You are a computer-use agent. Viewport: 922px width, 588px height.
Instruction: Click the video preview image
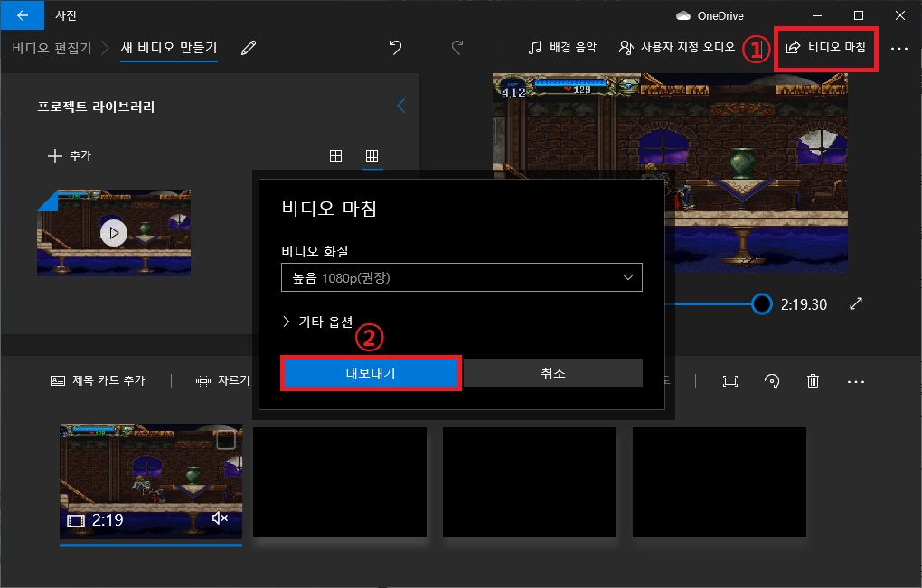point(670,173)
